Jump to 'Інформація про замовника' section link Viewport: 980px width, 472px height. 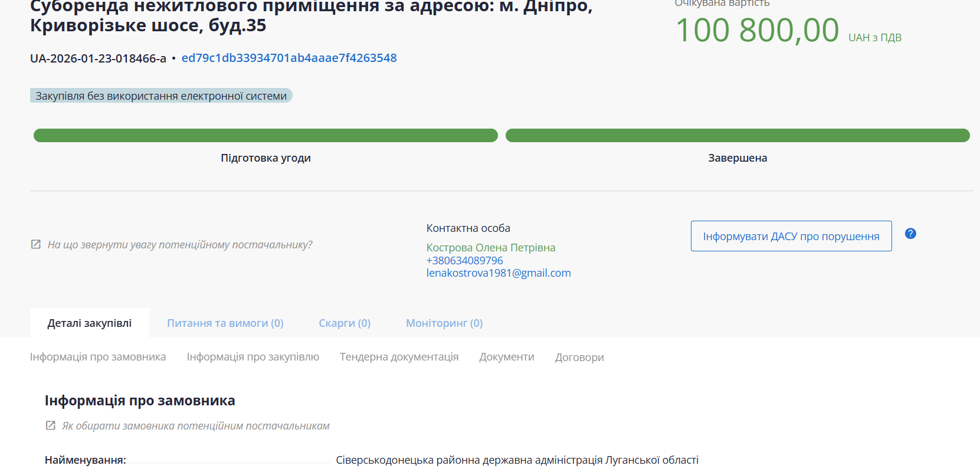pyautogui.click(x=98, y=357)
